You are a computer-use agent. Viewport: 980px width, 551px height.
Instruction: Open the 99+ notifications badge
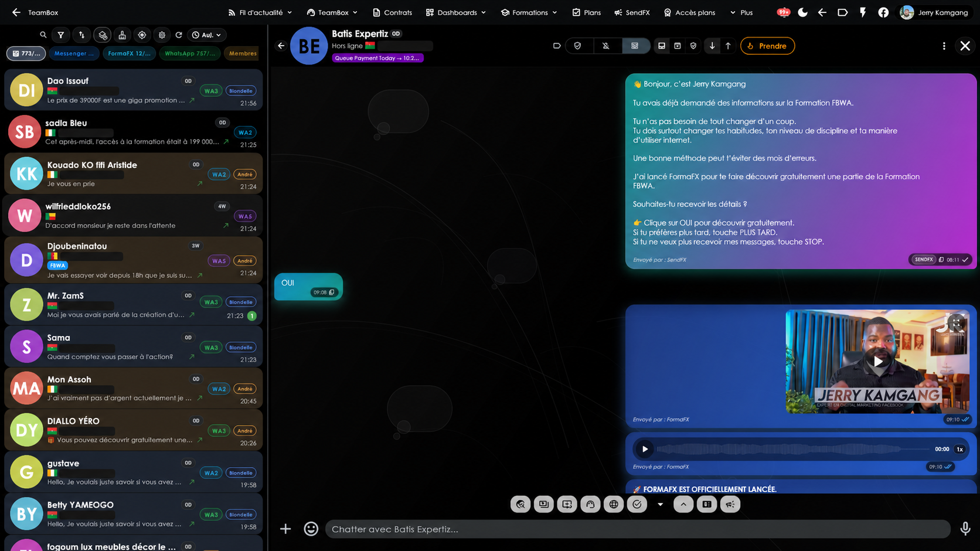(783, 12)
